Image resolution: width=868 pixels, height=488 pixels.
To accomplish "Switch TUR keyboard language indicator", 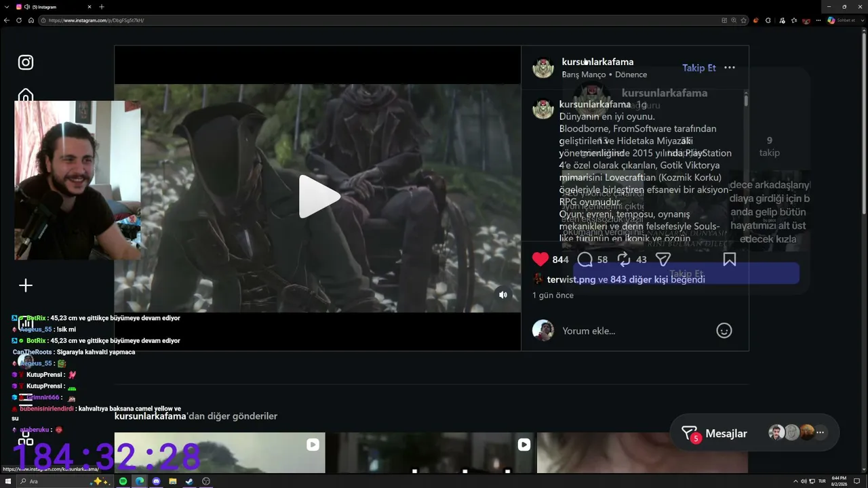I will tap(822, 481).
